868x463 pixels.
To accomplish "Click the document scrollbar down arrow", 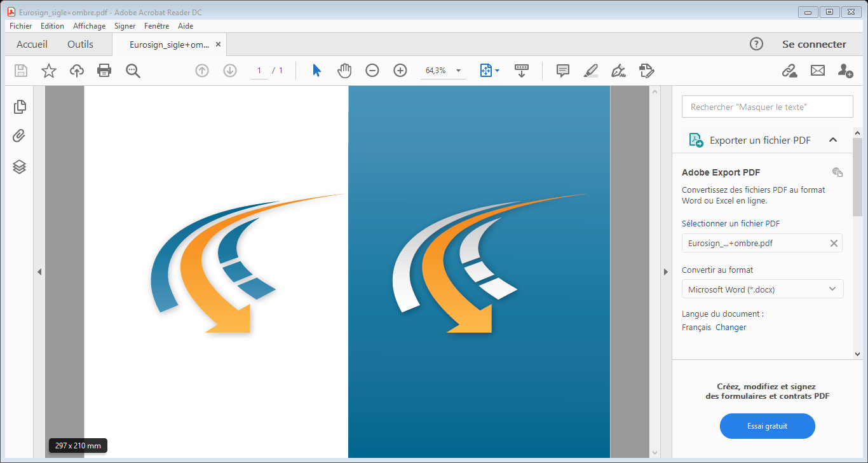I will 655,452.
